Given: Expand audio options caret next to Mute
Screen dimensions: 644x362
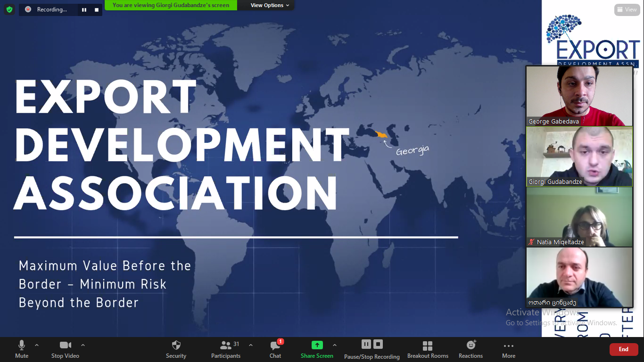Looking at the screenshot, I should point(37,345).
